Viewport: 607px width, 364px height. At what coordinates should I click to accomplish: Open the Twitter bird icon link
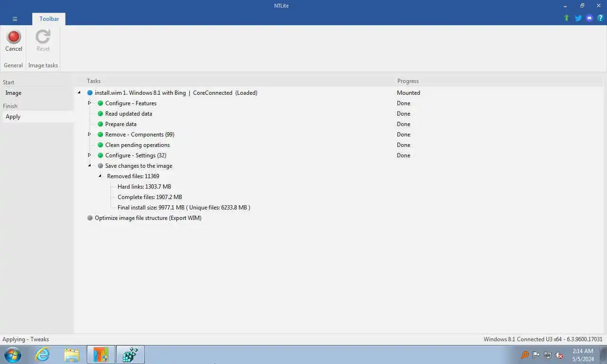[x=578, y=18]
